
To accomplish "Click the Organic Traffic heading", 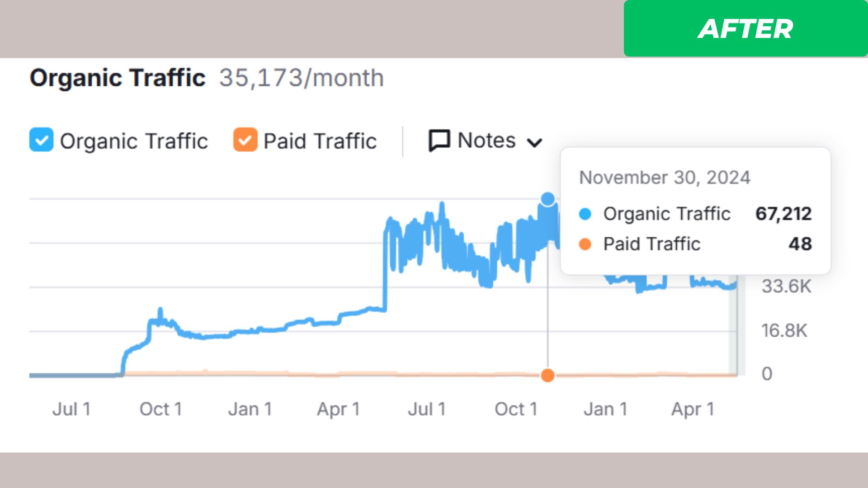I will point(118,78).
